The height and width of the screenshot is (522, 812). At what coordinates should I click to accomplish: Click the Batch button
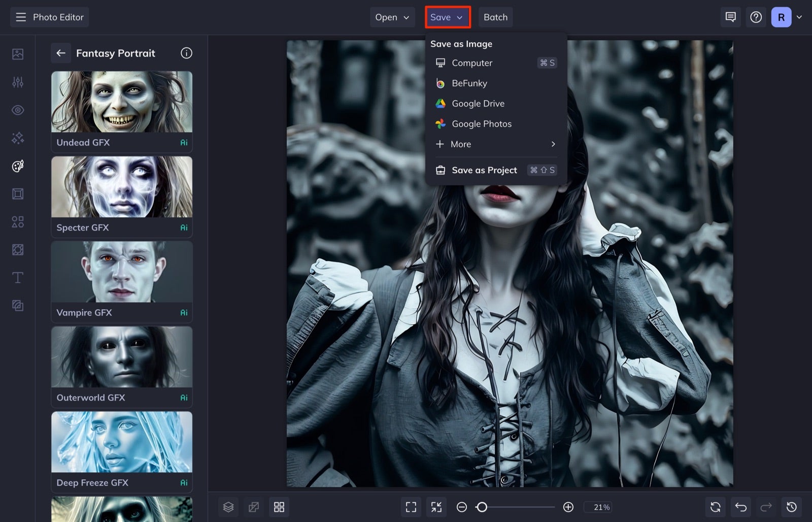point(495,17)
